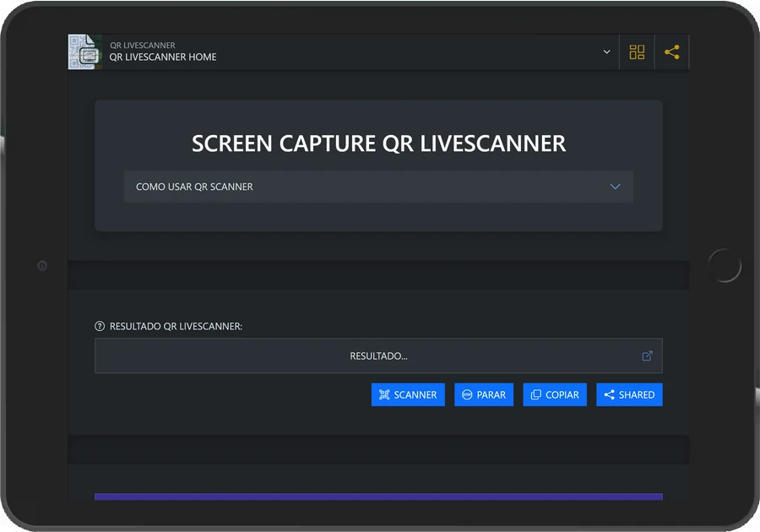
Task: Open the header navigation dropdown chevron
Action: coord(605,52)
